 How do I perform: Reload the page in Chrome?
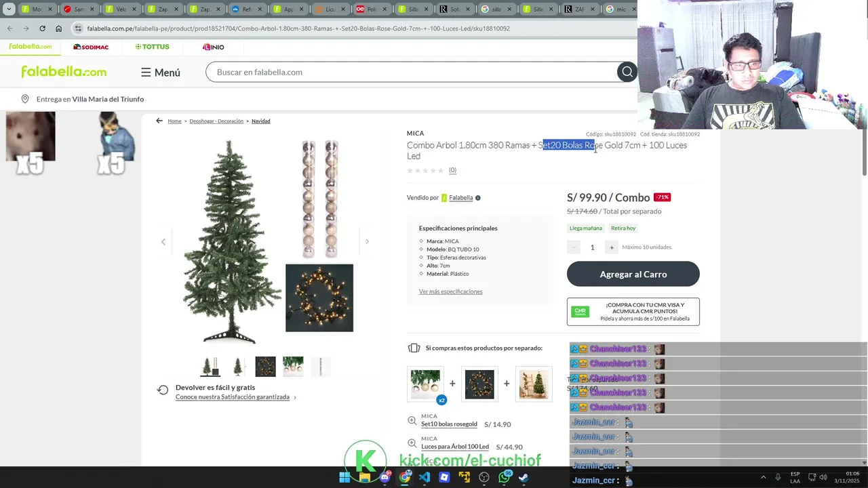click(x=42, y=28)
